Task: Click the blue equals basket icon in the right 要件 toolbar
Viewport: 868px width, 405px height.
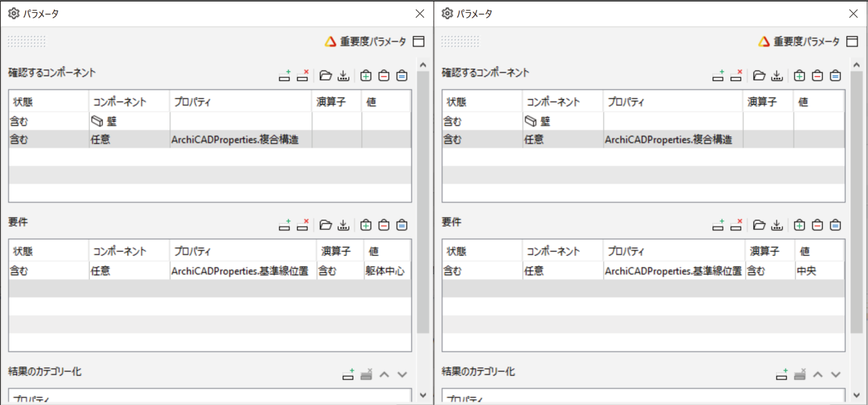Action: click(835, 225)
